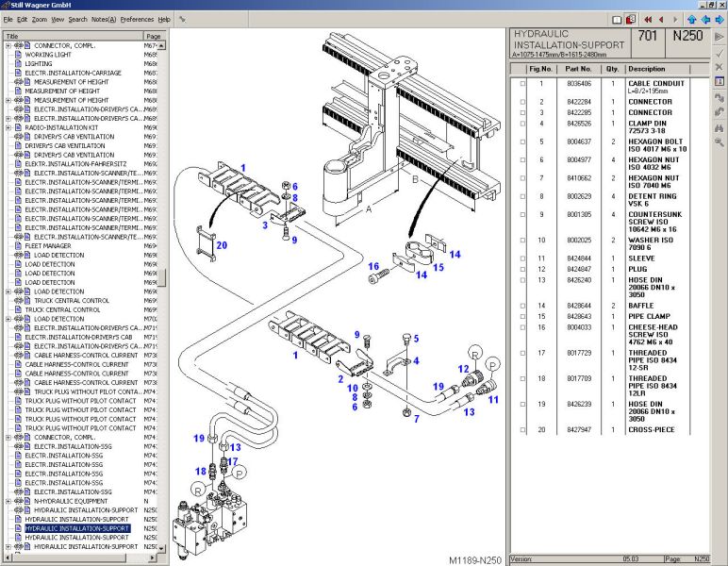Click the blue left arrow back icon
The image size is (728, 566).
pos(704,19)
